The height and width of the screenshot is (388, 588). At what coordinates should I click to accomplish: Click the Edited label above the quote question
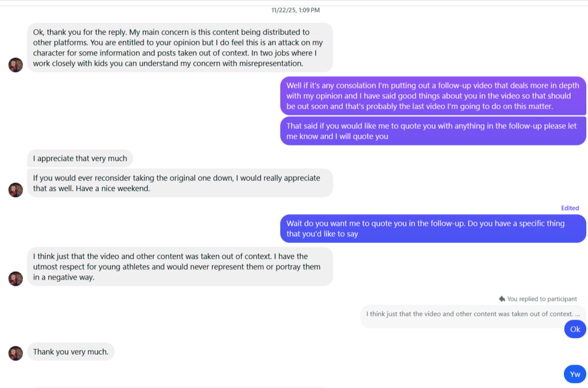[x=570, y=208]
